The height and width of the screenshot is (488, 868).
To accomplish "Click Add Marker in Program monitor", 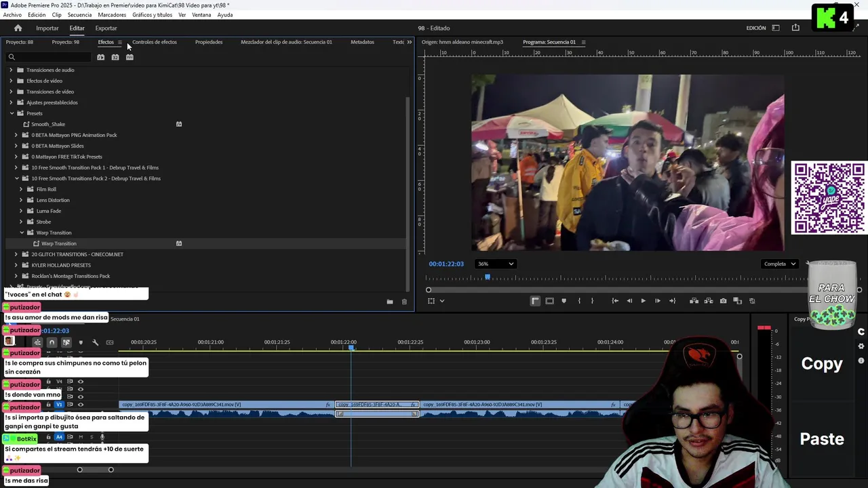I will click(x=564, y=301).
